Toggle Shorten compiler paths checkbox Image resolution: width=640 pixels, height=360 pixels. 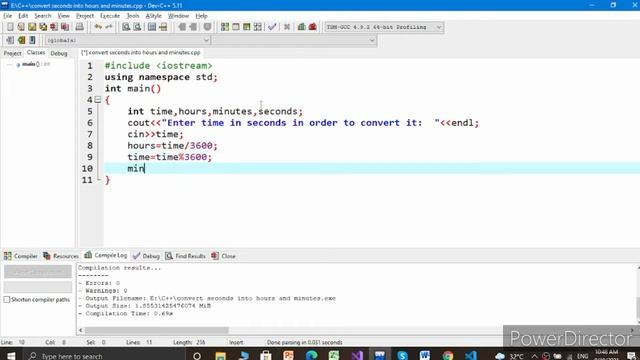click(7, 300)
